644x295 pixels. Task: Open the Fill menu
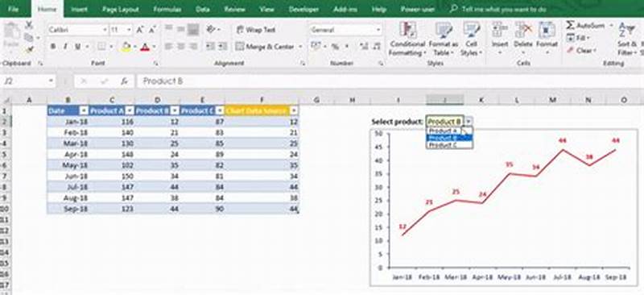point(578,38)
